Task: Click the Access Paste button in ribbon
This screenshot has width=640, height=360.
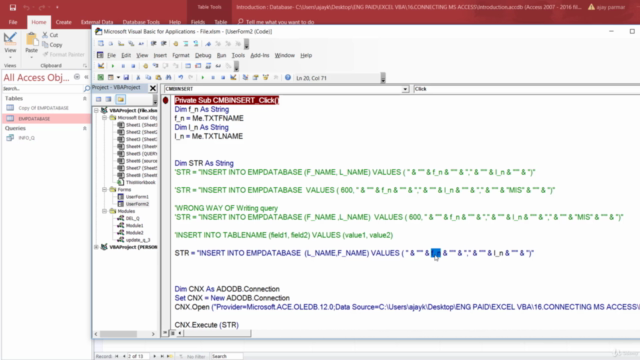Action: coord(31,44)
